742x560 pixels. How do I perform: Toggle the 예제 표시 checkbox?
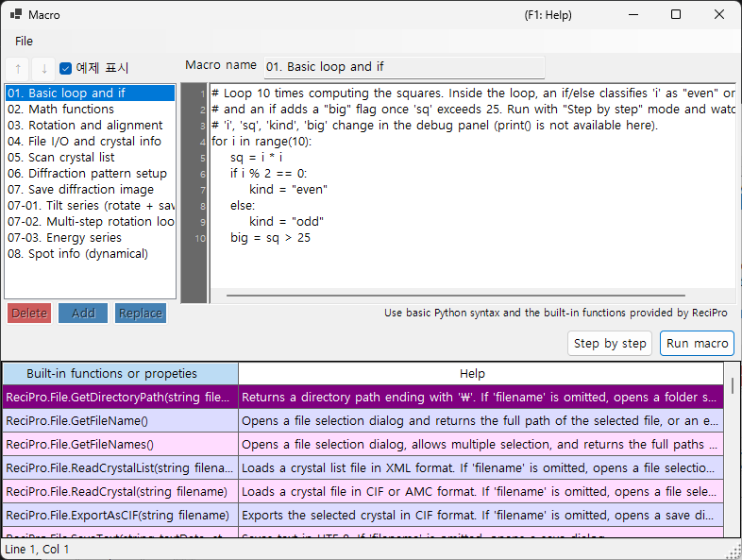(x=66, y=69)
